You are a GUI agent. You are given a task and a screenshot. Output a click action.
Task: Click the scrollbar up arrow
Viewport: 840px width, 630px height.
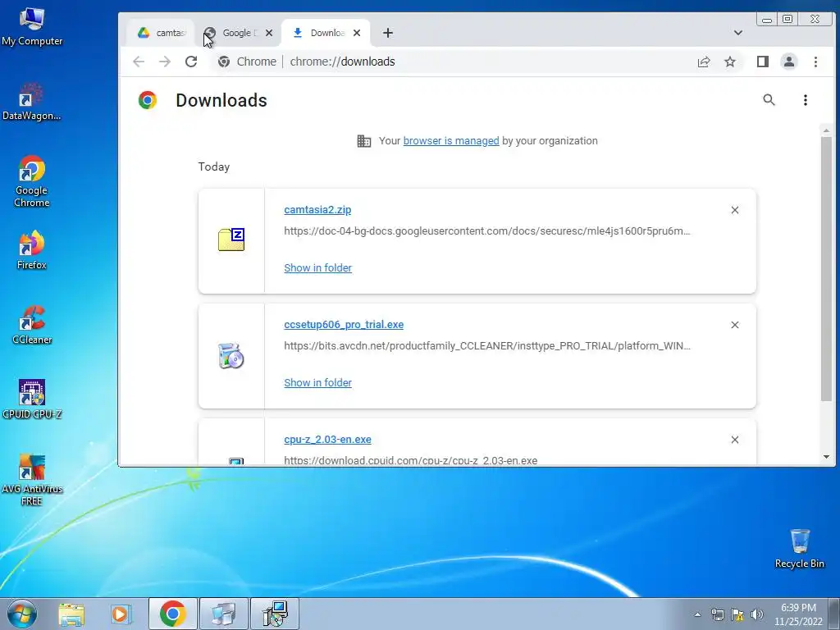click(x=826, y=130)
